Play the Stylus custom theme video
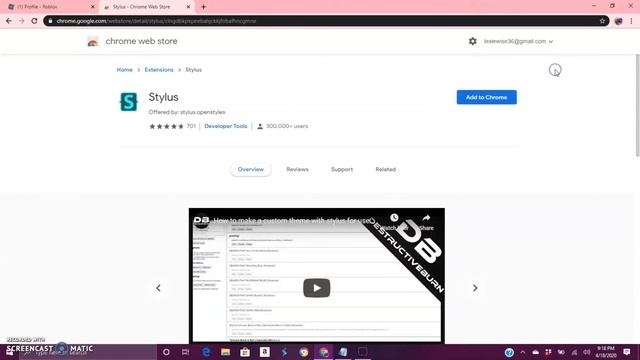 [317, 288]
